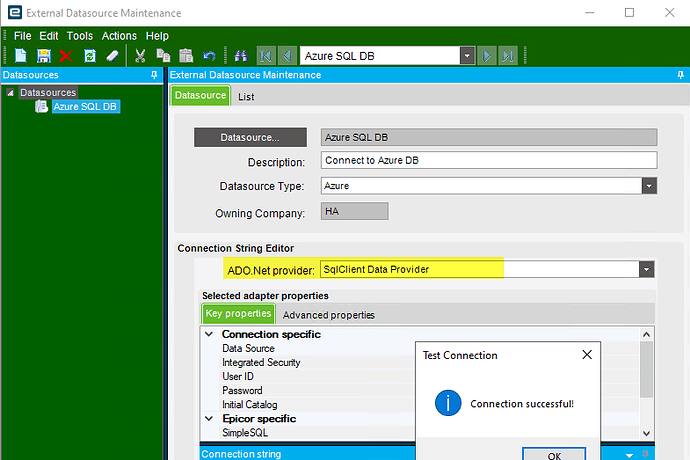Open the Datasource Type dropdown
This screenshot has width=690, height=460.
click(649, 186)
